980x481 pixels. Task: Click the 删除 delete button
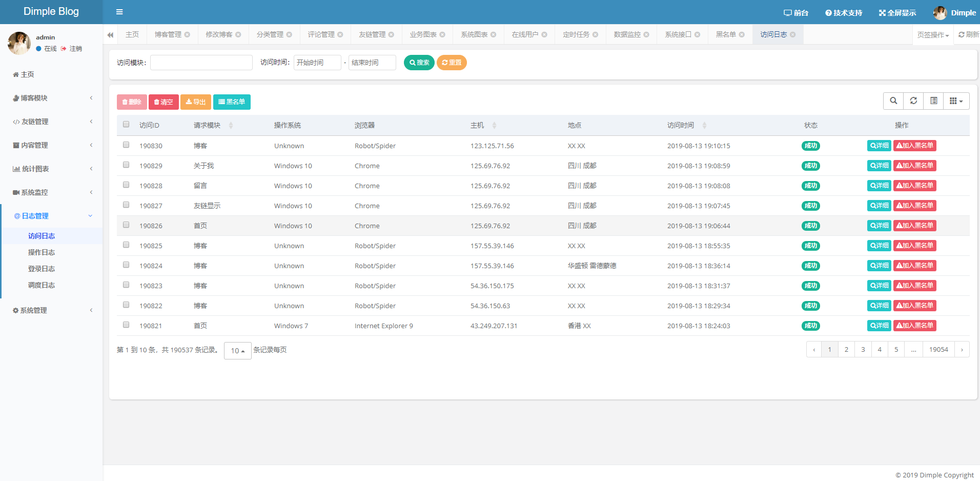132,102
